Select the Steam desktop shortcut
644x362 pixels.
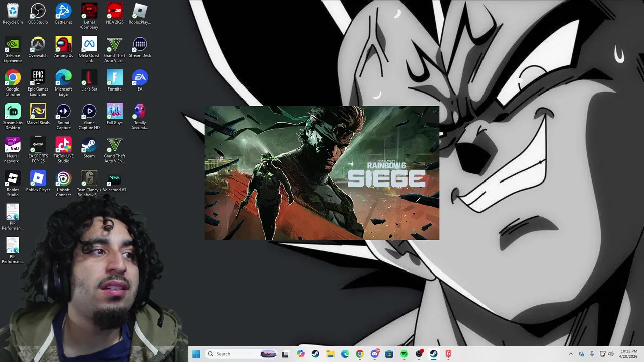pyautogui.click(x=89, y=147)
